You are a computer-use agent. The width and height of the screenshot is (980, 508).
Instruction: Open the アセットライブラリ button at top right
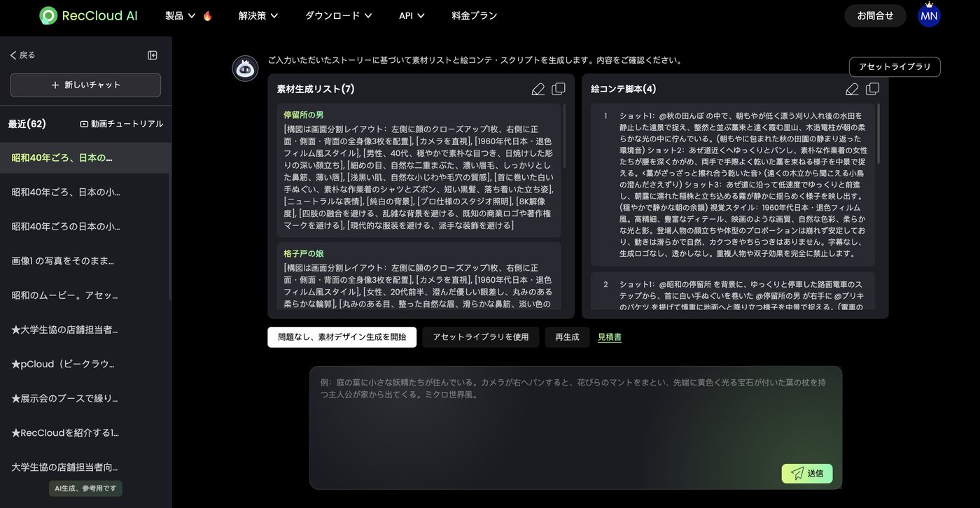[x=895, y=67]
